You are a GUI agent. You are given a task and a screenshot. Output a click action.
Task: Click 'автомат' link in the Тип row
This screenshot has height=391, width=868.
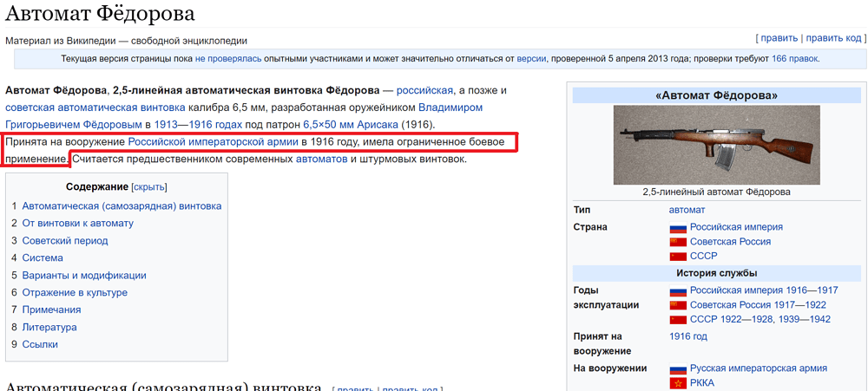pyautogui.click(x=687, y=210)
